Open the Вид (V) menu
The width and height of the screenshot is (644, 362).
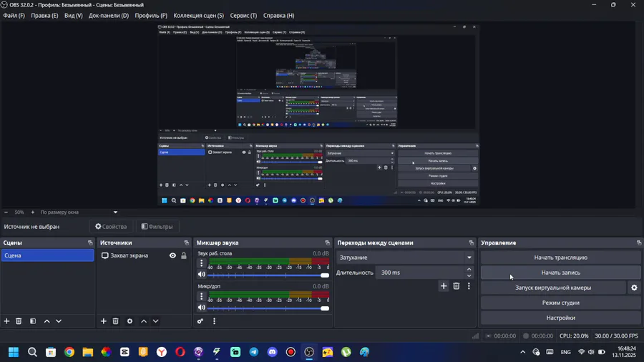click(74, 16)
